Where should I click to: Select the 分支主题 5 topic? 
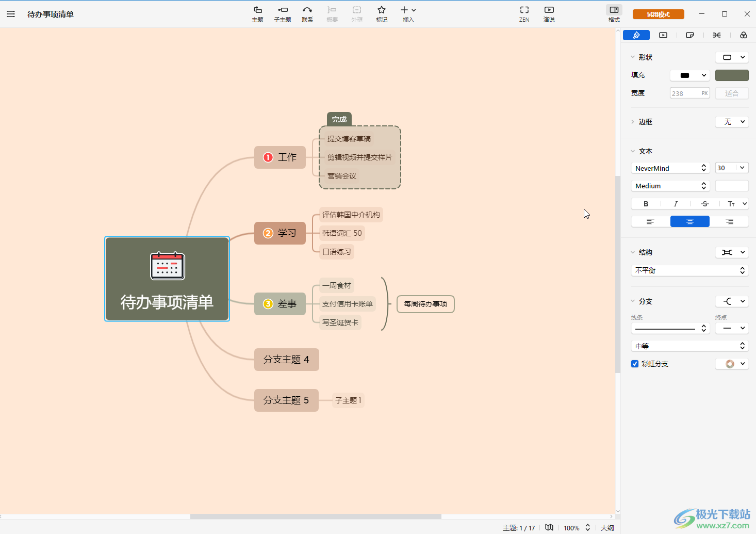coord(286,400)
